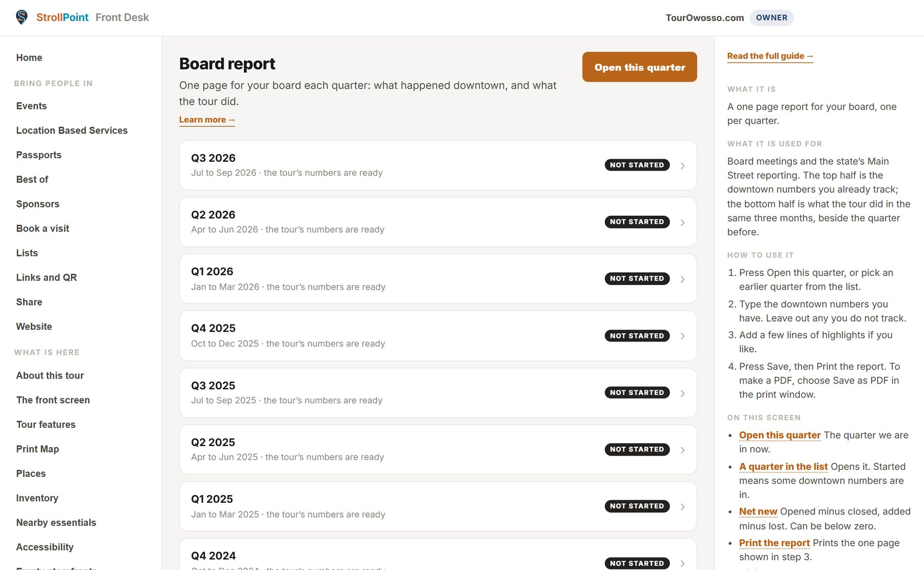Click A quarter in the list link

pos(783,466)
